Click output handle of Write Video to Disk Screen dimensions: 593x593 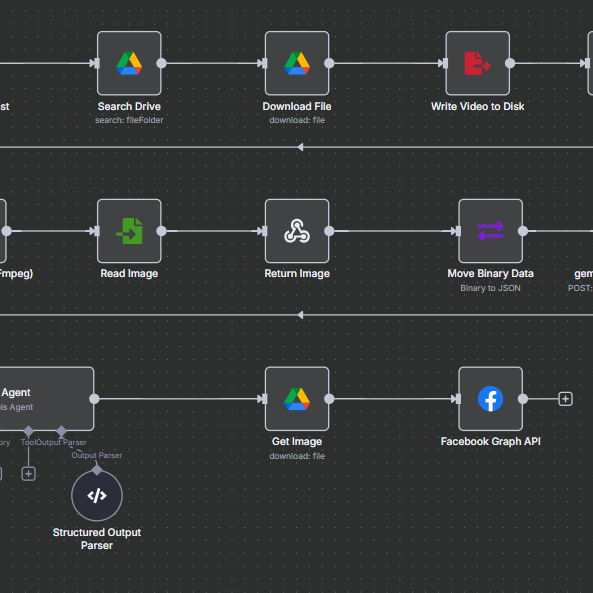510,63
